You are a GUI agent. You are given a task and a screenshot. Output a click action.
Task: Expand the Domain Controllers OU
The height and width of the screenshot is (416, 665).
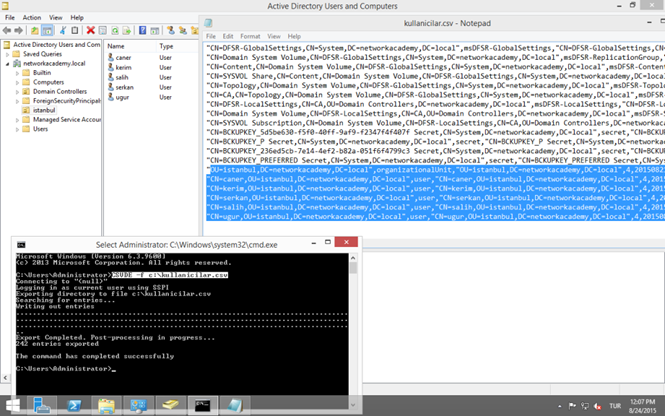[17, 92]
